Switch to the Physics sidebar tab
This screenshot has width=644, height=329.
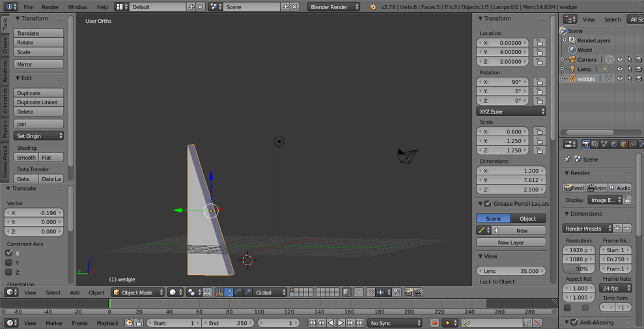[5, 129]
